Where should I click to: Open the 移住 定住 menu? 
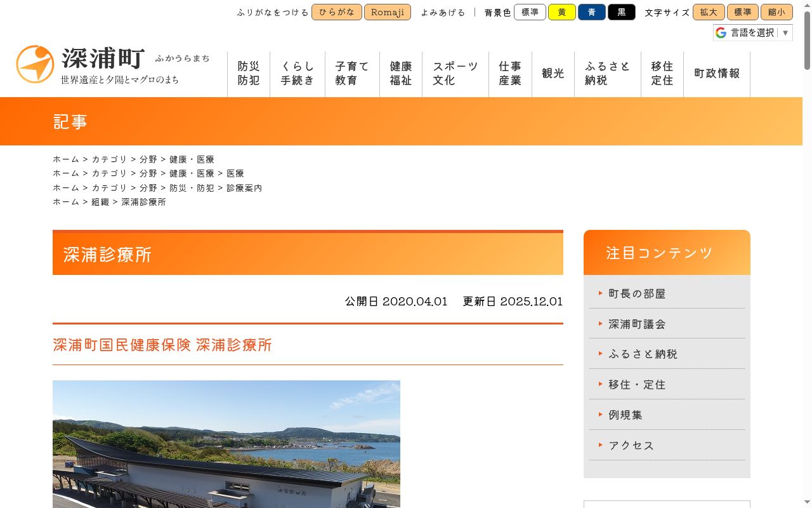point(662,74)
